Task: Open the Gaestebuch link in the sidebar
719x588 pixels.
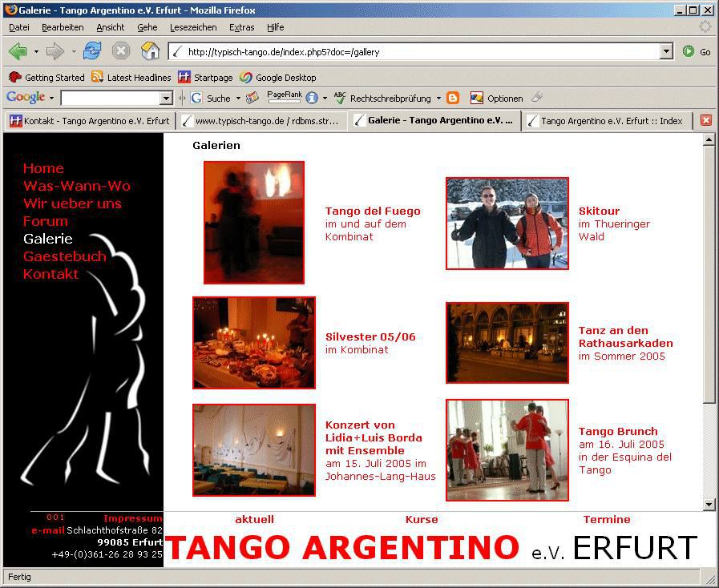Action: pos(64,256)
